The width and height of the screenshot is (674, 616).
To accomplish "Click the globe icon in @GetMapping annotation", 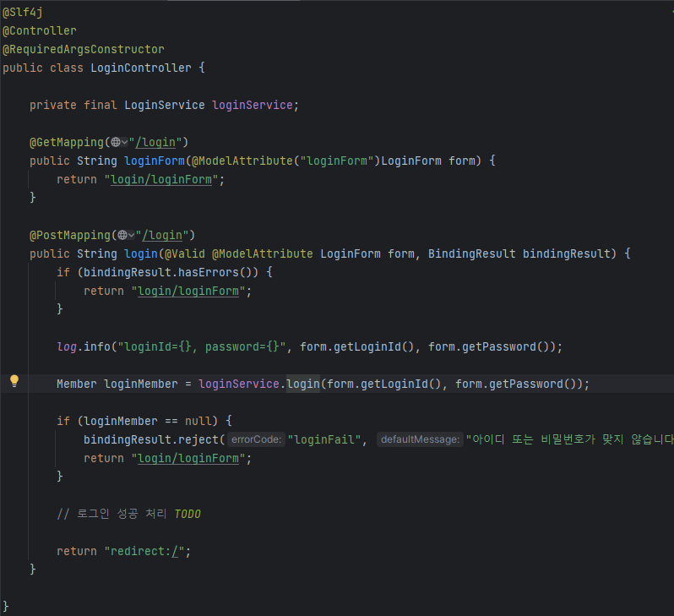I will (116, 142).
